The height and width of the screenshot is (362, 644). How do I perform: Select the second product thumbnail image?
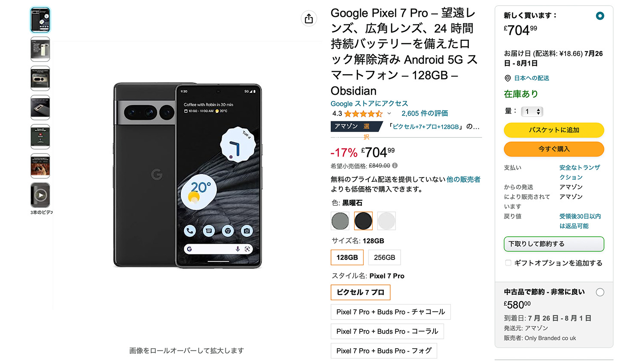40,49
